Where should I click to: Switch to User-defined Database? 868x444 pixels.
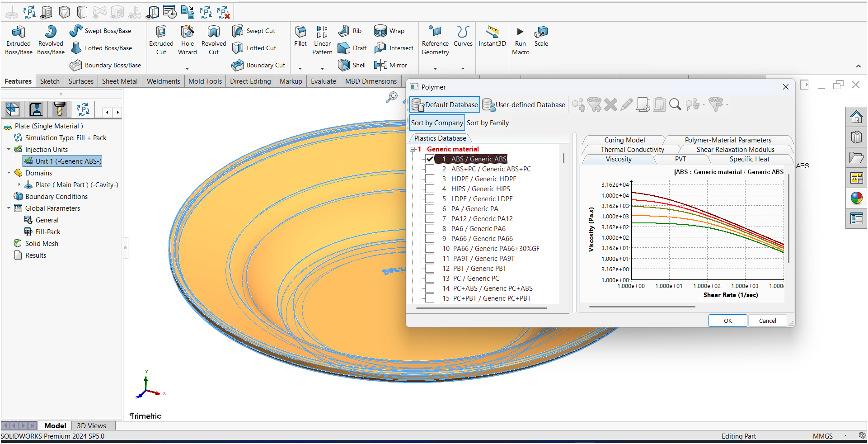[x=524, y=104]
